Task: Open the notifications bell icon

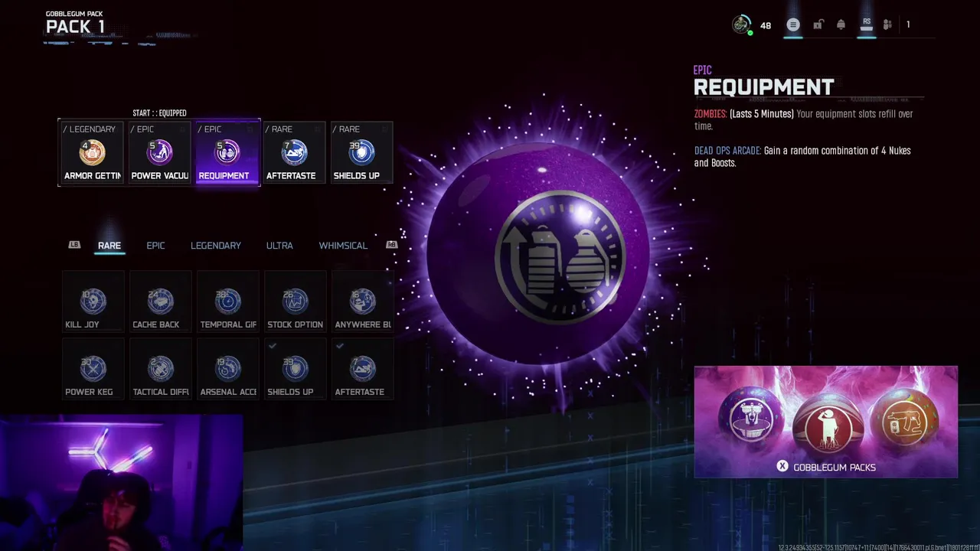Action: click(841, 24)
